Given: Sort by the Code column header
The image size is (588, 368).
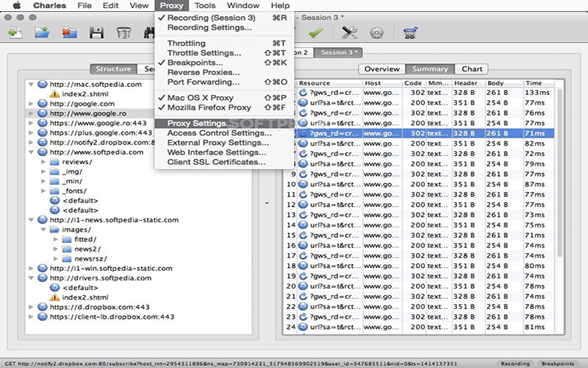Looking at the screenshot, I should [413, 83].
